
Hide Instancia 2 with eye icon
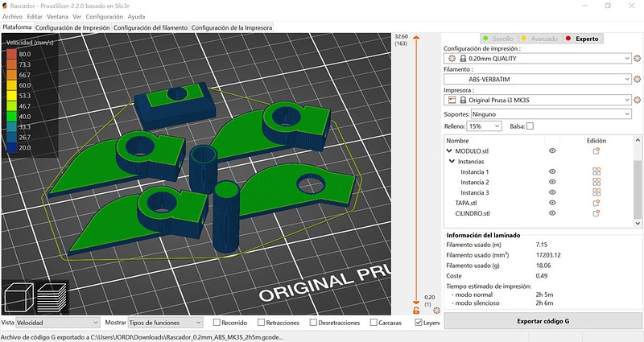(x=552, y=182)
